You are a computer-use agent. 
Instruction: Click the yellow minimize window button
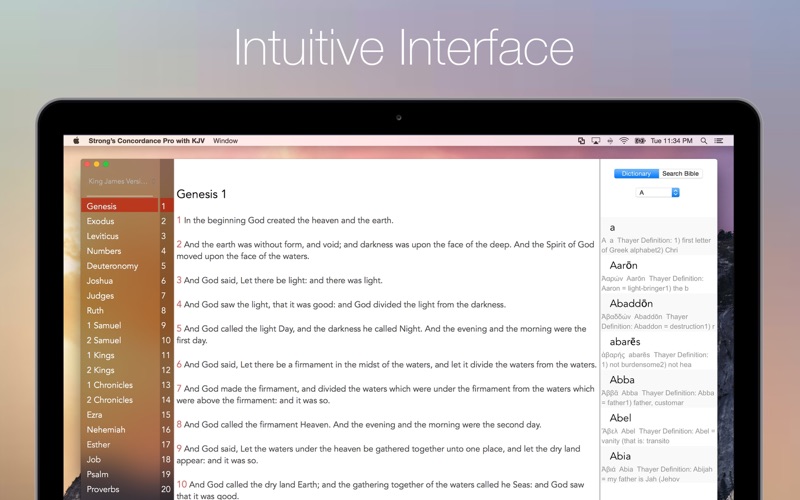click(x=96, y=164)
